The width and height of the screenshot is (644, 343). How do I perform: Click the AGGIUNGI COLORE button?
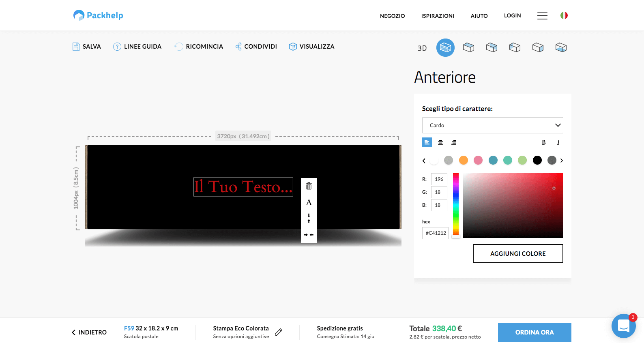[518, 253]
